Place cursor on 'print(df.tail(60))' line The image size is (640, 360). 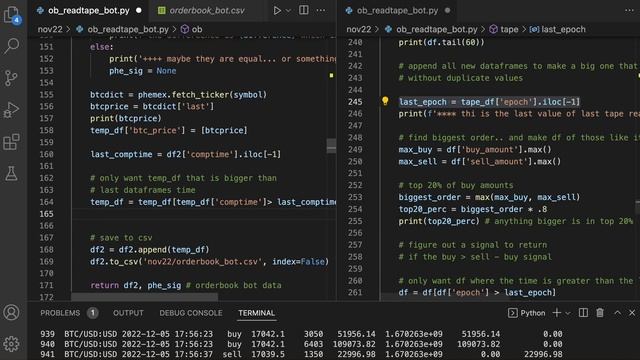coord(441,42)
